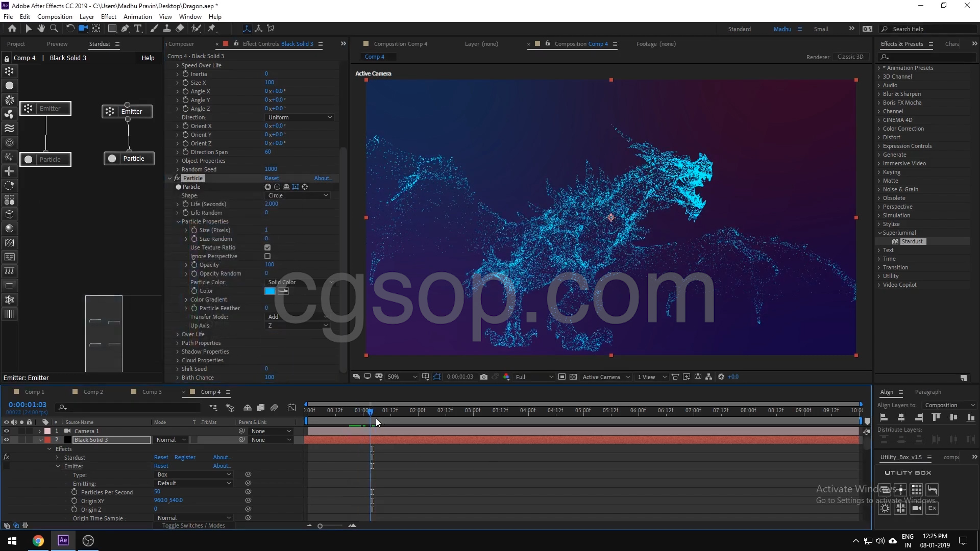Hide the Camera 1 layer visibility
This screenshot has width=980, height=551.
coord(7,431)
